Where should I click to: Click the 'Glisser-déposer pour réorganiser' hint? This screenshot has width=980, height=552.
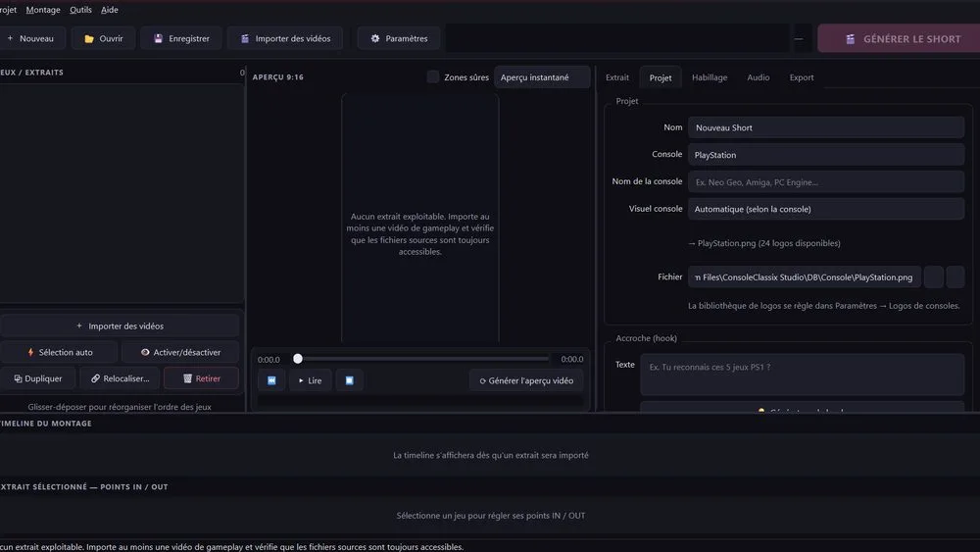[x=120, y=406]
